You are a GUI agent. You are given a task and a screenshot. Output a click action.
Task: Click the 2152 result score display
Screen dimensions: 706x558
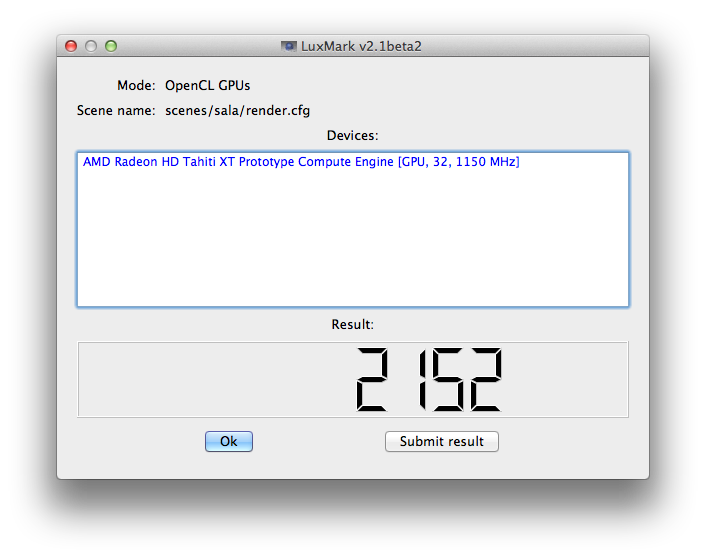(x=353, y=380)
